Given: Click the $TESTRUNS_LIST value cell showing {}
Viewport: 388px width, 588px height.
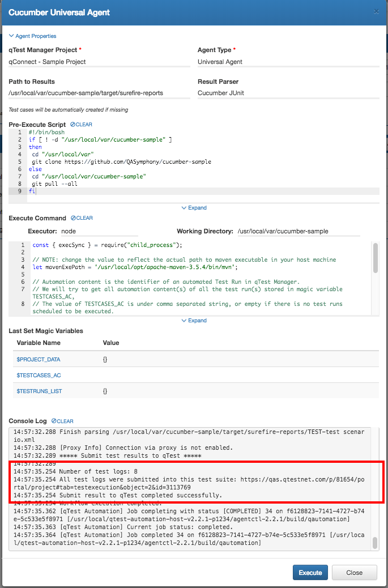Looking at the screenshot, I should pyautogui.click(x=105, y=391).
